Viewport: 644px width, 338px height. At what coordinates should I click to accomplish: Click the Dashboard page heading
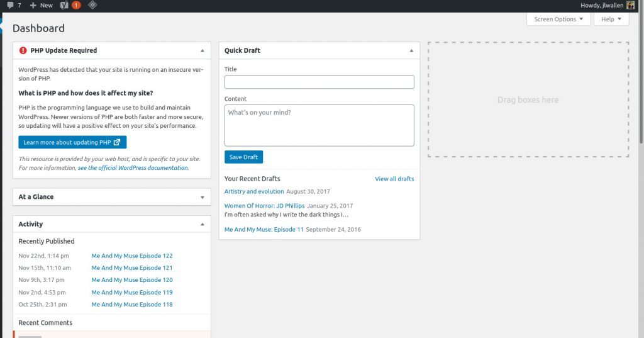tap(38, 28)
